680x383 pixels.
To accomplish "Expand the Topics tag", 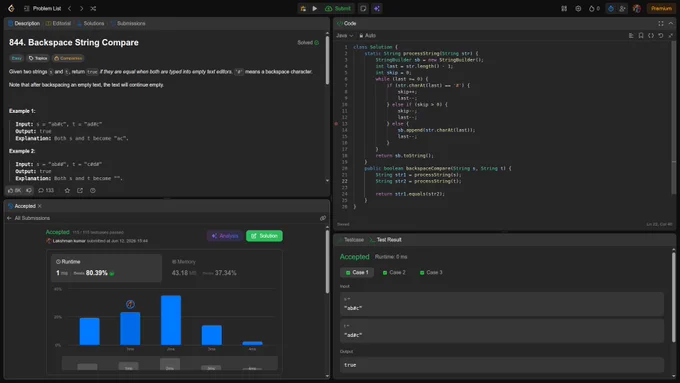I will click(38, 58).
